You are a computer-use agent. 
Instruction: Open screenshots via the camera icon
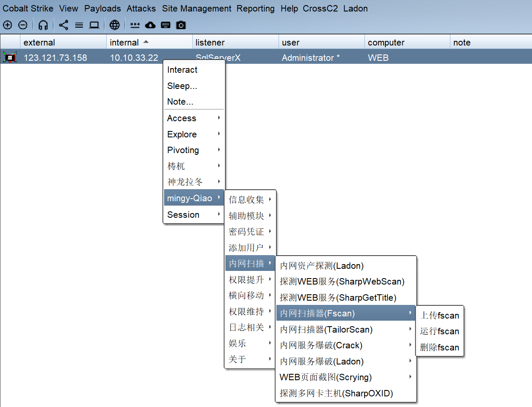[181, 25]
